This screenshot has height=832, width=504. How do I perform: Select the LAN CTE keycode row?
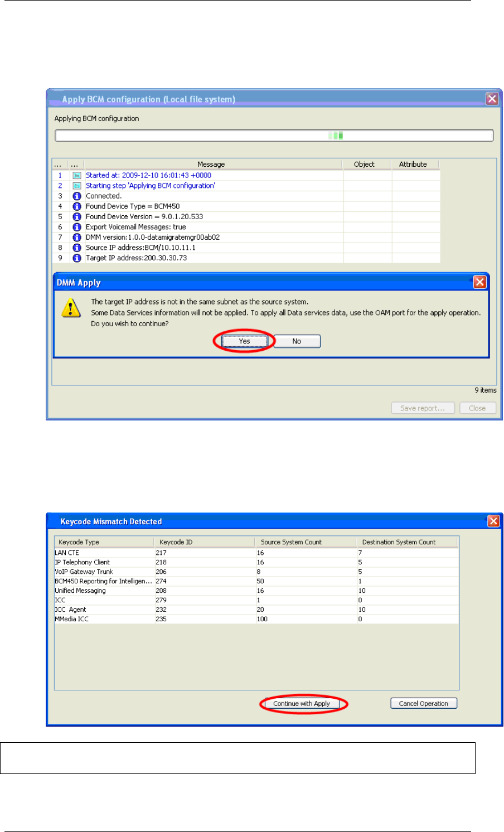click(x=256, y=553)
